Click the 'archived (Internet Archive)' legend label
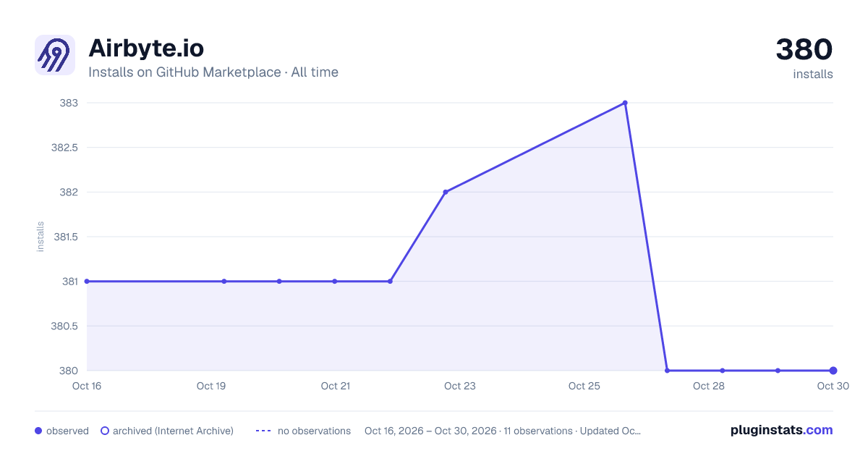Image resolution: width=868 pixels, height=456 pixels. (x=173, y=431)
